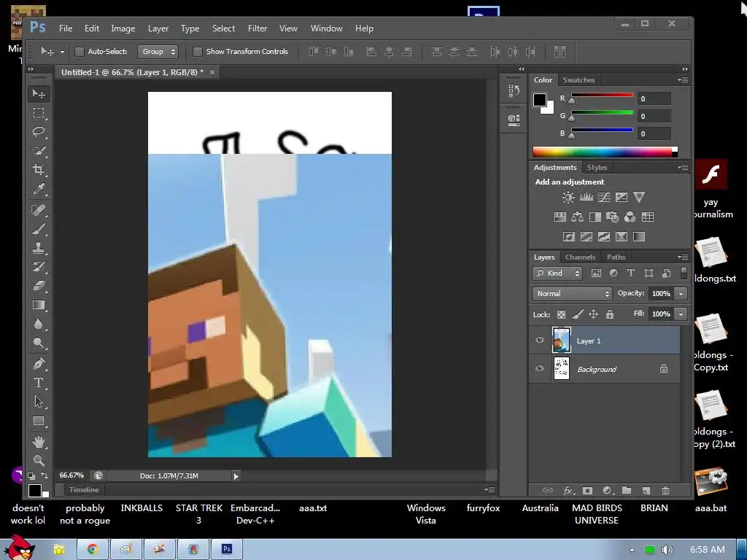Activate the Pen tool
The image size is (747, 560).
pyautogui.click(x=39, y=364)
